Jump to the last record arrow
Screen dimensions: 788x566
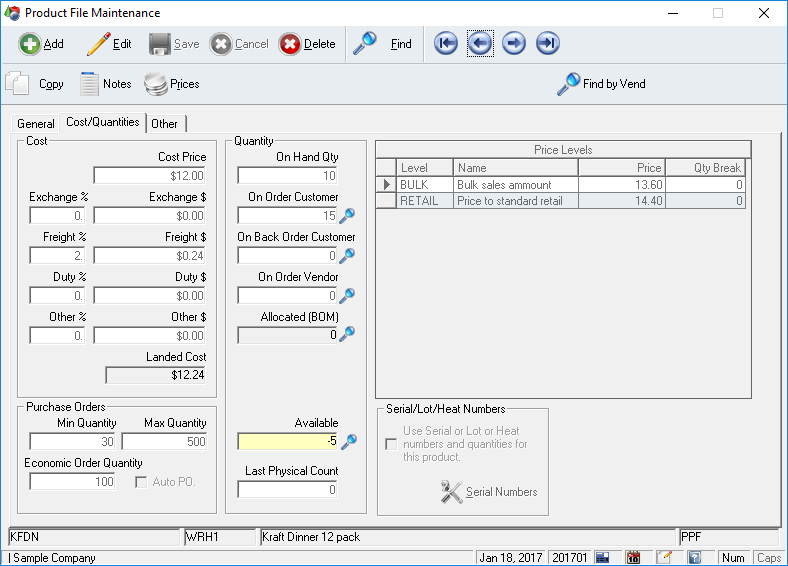pyautogui.click(x=547, y=44)
